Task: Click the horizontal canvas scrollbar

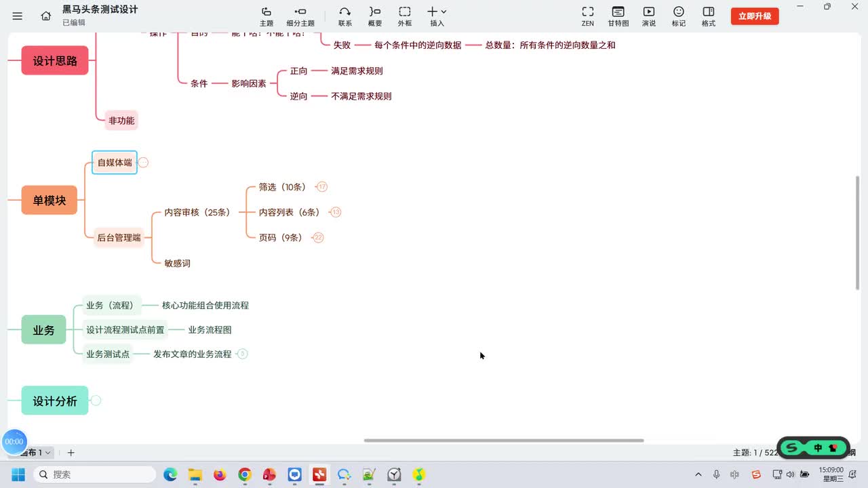Action: click(504, 441)
